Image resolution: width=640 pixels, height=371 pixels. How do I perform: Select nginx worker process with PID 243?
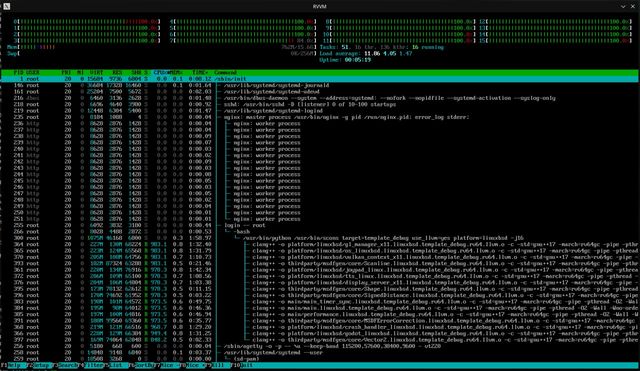[x=320, y=168]
